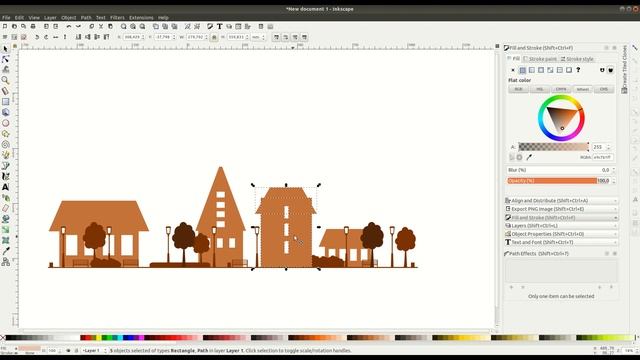Screen dimensions: 640x360
Task: Choose CMYK color mode button
Action: [x=561, y=89]
